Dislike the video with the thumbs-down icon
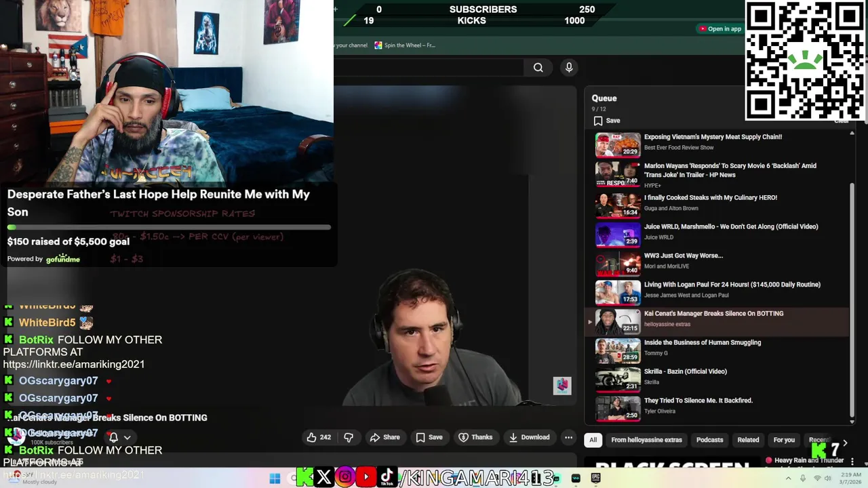The image size is (868, 488). (349, 437)
